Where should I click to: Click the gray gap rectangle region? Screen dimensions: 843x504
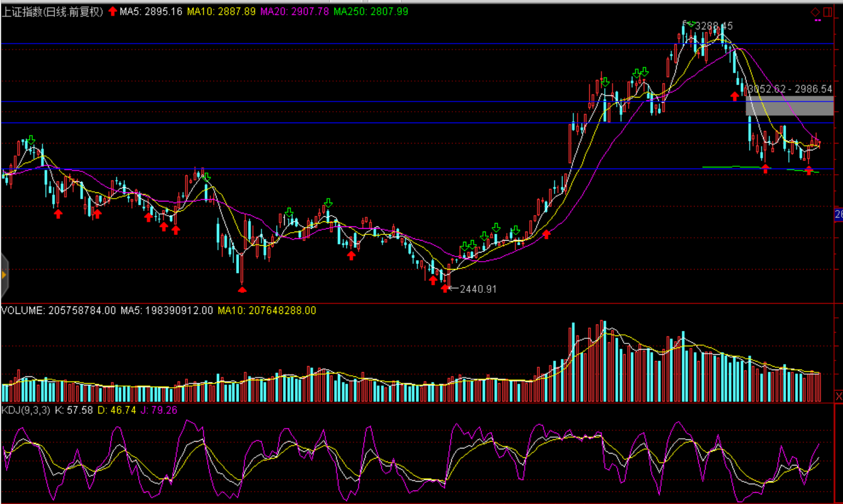tap(789, 106)
